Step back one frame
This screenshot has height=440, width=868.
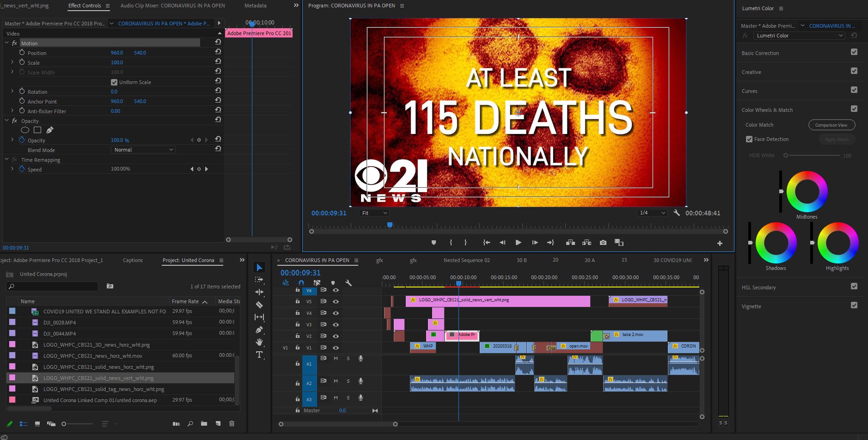coord(502,243)
